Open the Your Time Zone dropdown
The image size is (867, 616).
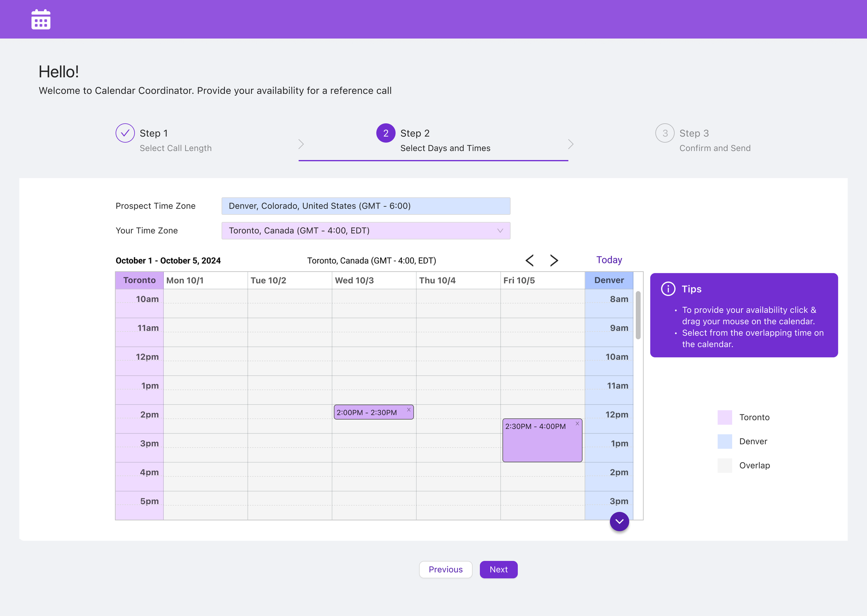tap(366, 231)
